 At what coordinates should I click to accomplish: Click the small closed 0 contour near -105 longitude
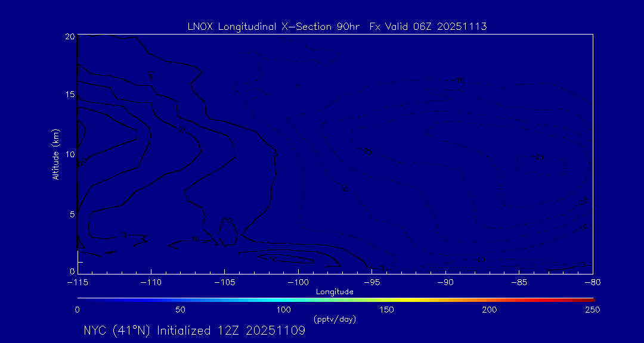[228, 232]
